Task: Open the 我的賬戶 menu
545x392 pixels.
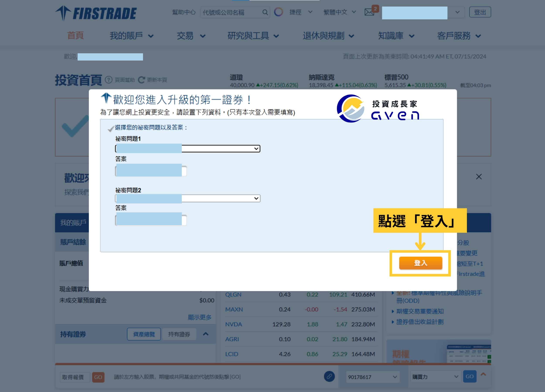Action: (131, 36)
